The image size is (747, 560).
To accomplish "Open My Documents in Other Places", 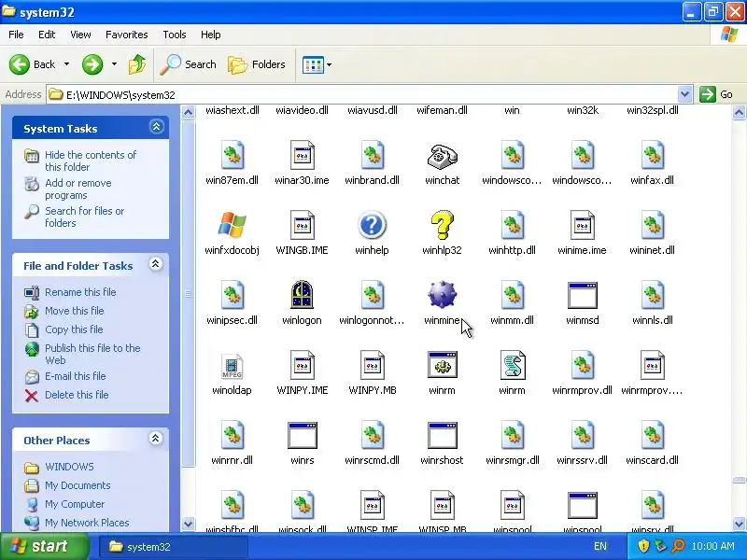I will coord(78,485).
